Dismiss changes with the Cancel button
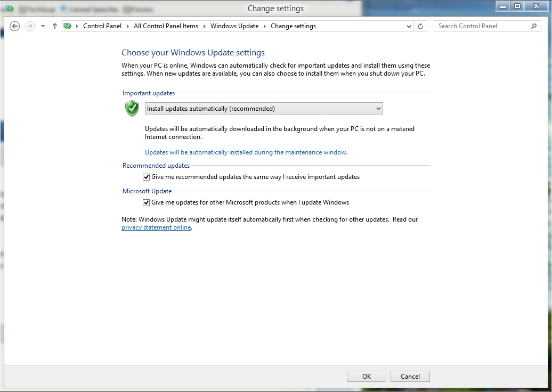Screen dimensions: 552x392 pos(410,376)
